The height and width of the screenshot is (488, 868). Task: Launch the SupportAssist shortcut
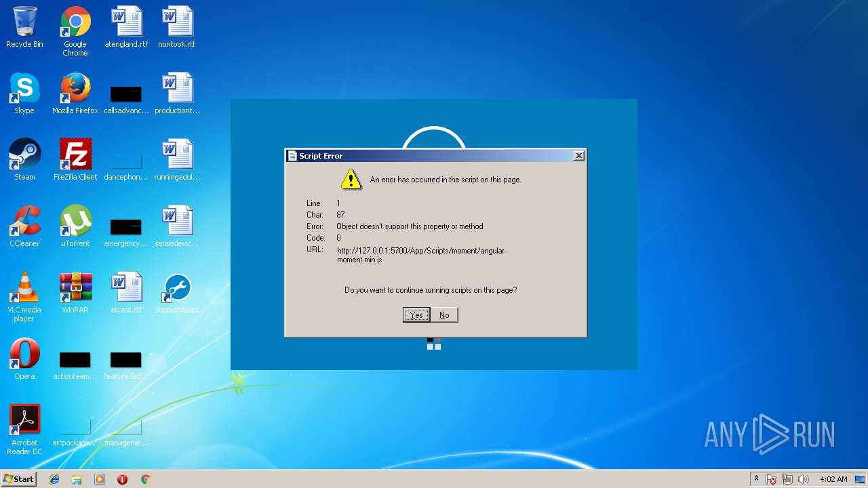pyautogui.click(x=177, y=293)
